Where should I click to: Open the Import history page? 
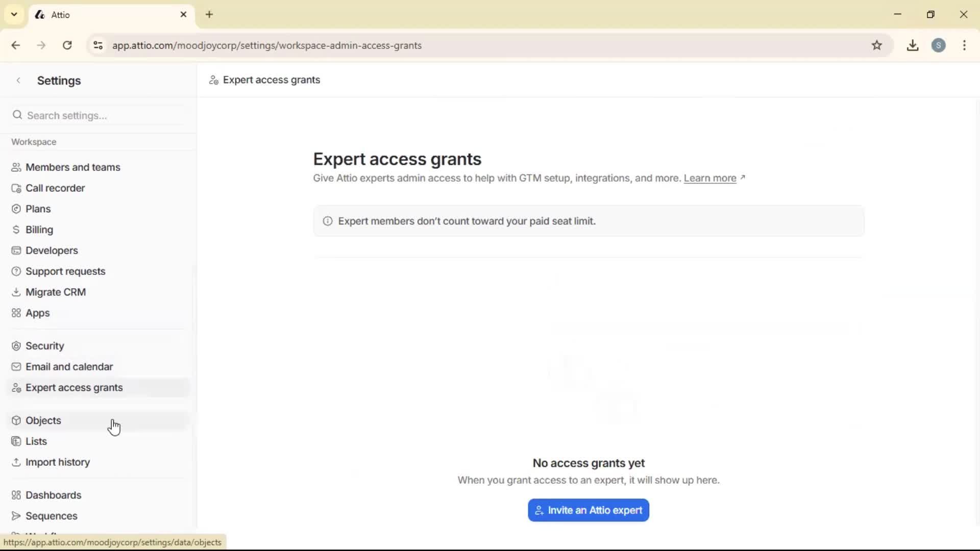coord(57,462)
